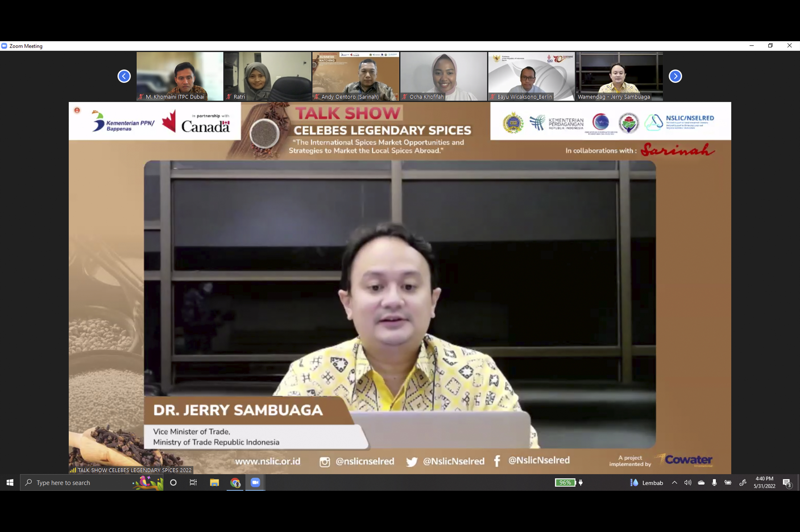
Task: Open Google Chrome from the taskbar
Action: (235, 483)
